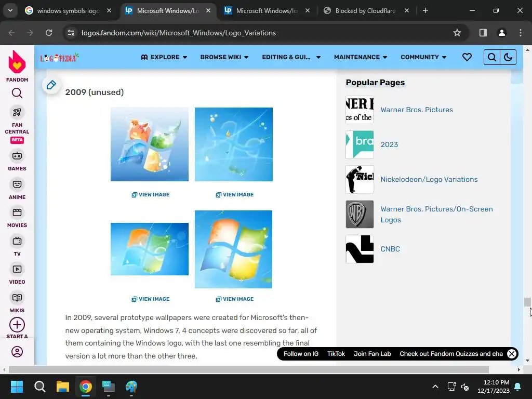Open the Chrome profile icon

(x=501, y=33)
